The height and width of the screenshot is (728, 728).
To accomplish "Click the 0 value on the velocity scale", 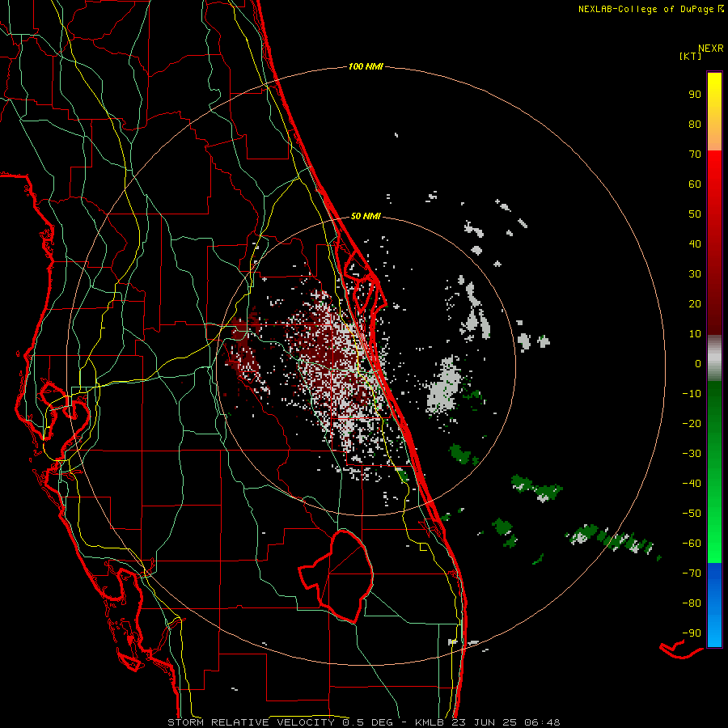I will pyautogui.click(x=698, y=363).
